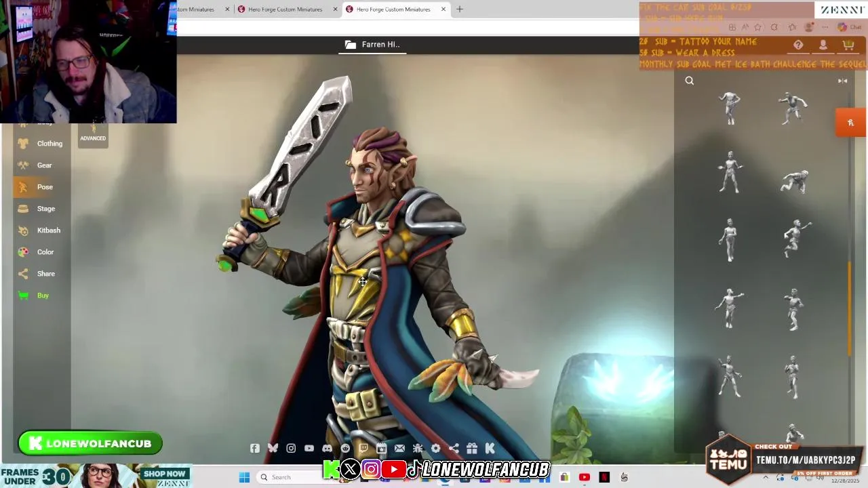This screenshot has height=488, width=868.
Task: Click the calendar star icon in footer
Action: 381,448
